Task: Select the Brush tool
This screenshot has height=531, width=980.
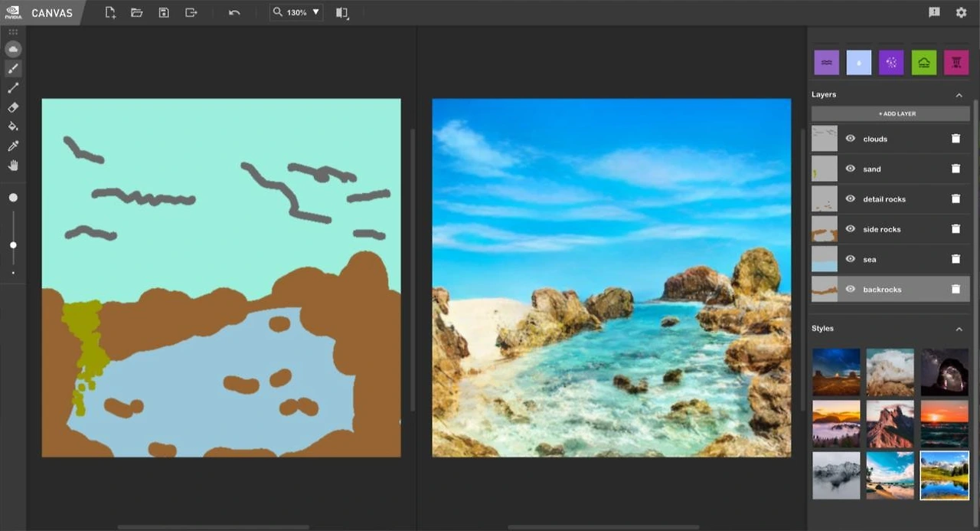Action: pos(13,69)
